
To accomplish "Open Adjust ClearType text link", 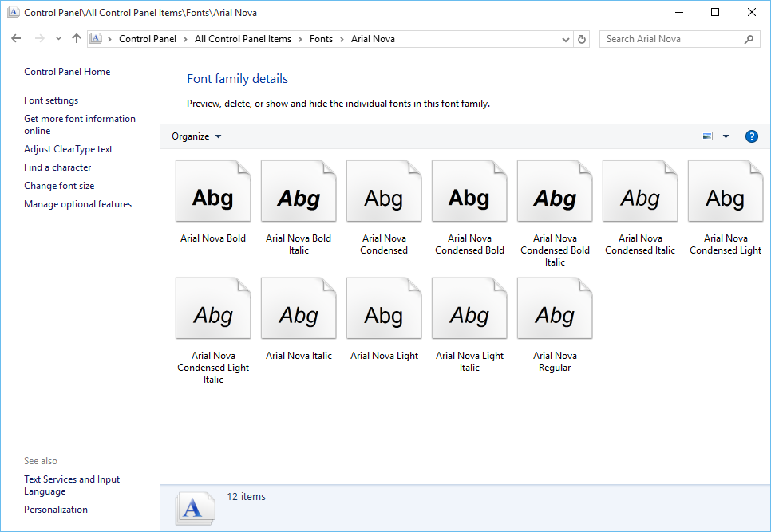I will [69, 149].
